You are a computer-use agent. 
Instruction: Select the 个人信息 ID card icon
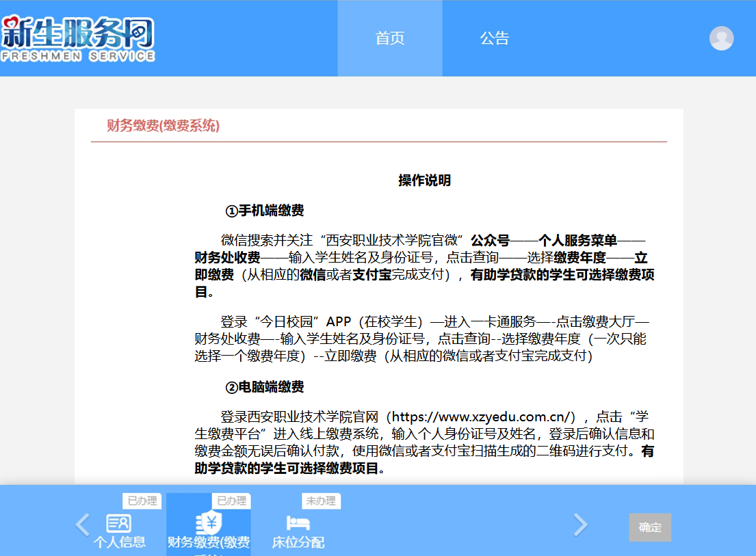click(x=119, y=523)
